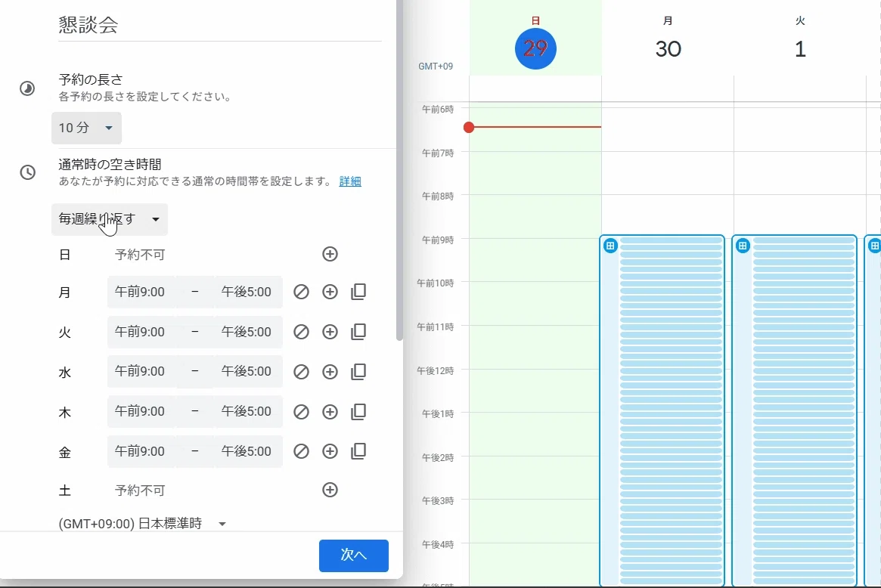
Task: Copy Friday (金) hours to other days
Action: pyautogui.click(x=358, y=451)
